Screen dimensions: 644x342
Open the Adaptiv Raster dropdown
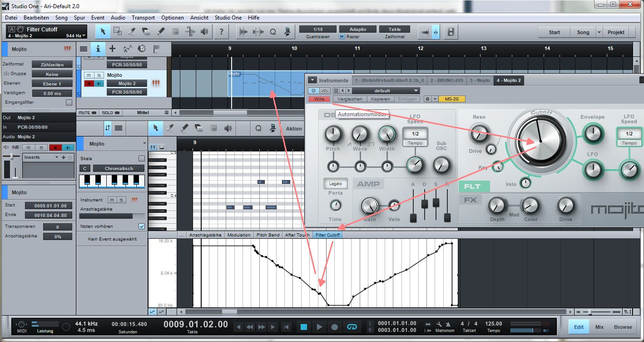tap(358, 29)
